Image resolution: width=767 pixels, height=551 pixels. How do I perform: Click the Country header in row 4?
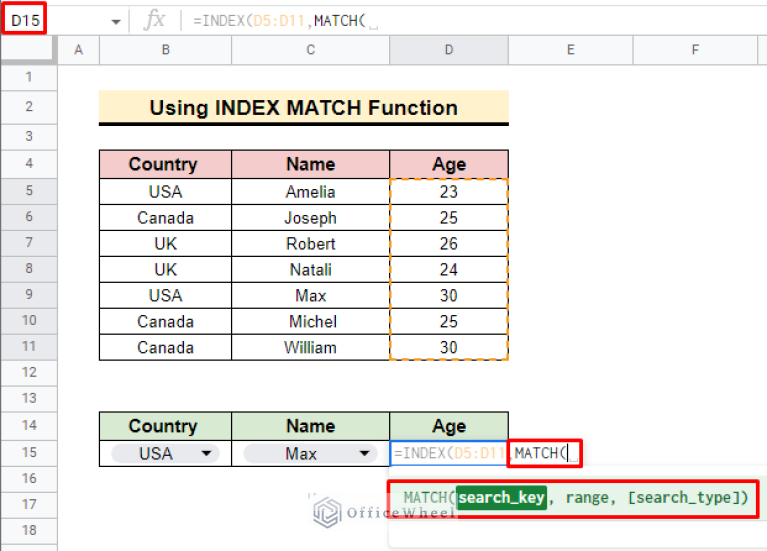(165, 164)
